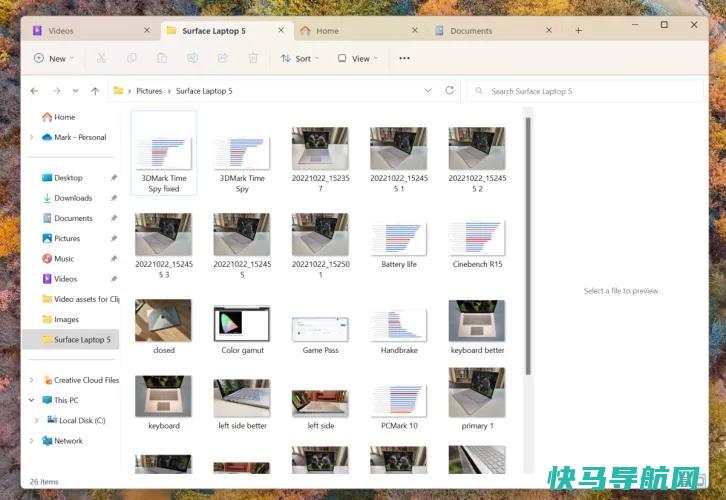Open Pictures in navigation pane
The image size is (726, 500).
(61, 238)
